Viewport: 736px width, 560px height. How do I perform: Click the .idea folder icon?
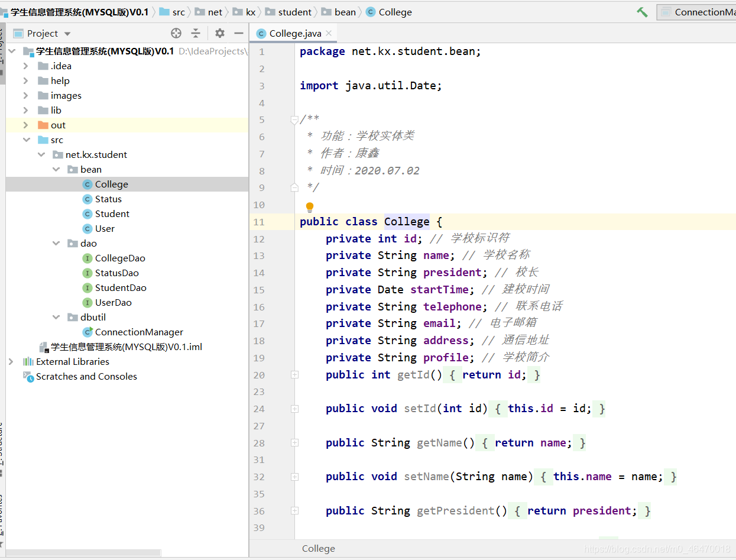(43, 66)
